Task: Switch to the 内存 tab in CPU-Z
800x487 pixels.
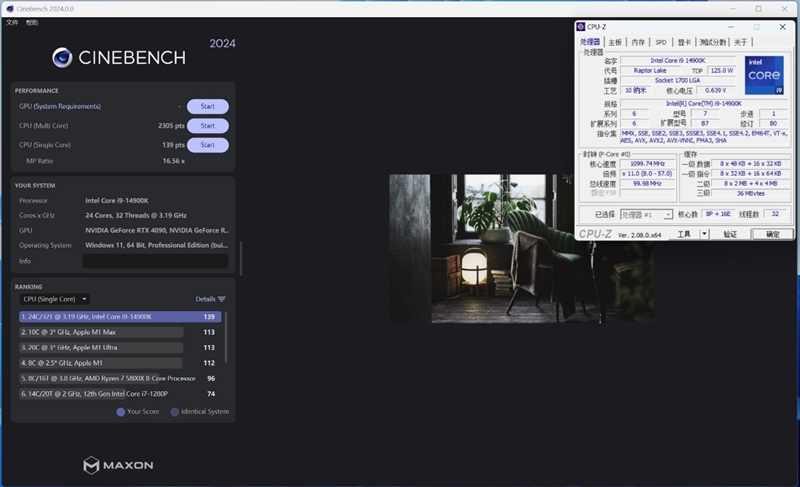Action: coord(638,42)
